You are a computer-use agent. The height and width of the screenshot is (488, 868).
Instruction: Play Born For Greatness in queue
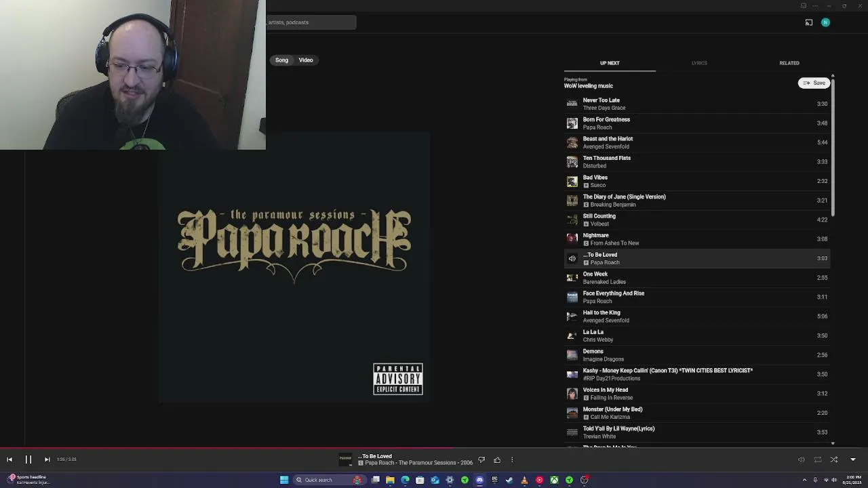(x=696, y=123)
